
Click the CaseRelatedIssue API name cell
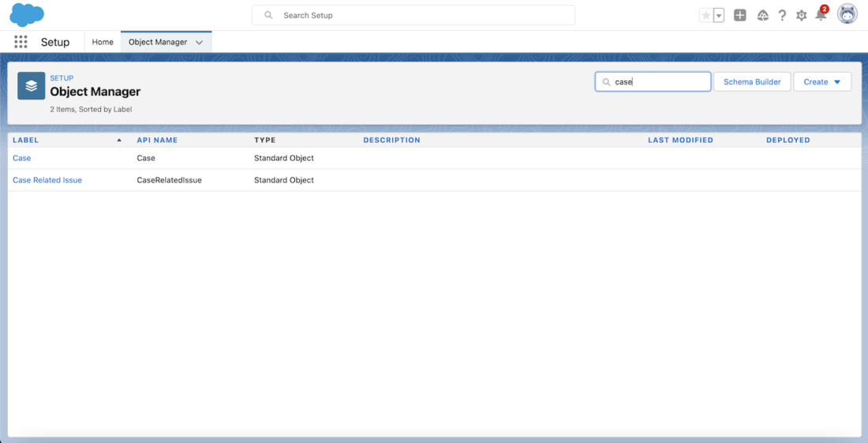point(170,180)
